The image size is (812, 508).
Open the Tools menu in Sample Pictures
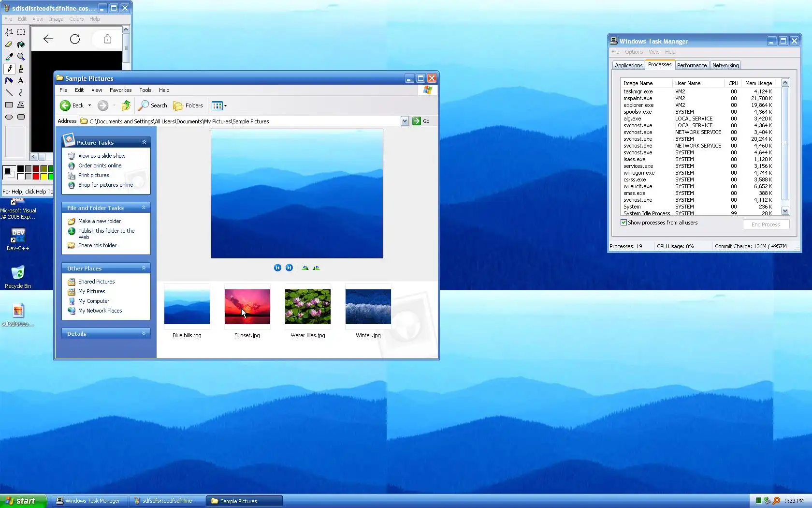click(x=145, y=90)
